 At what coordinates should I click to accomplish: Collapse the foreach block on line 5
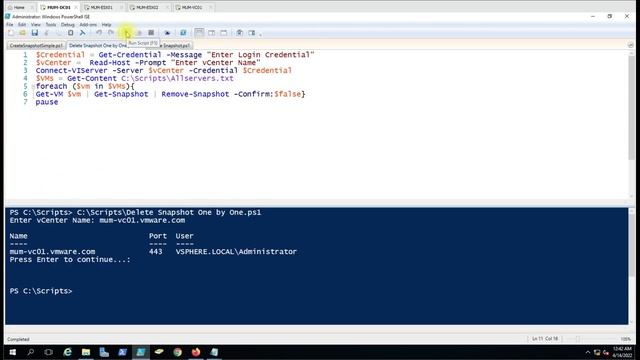tap(33, 87)
